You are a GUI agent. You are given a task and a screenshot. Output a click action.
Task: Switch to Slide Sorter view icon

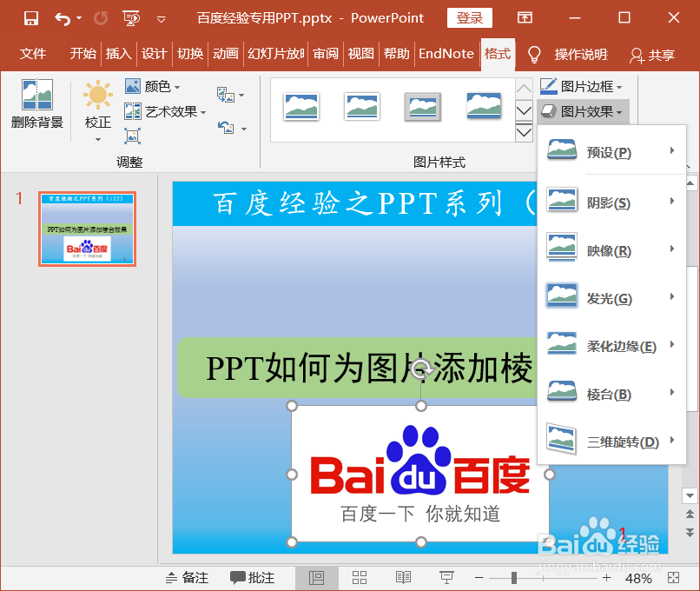pyautogui.click(x=360, y=578)
